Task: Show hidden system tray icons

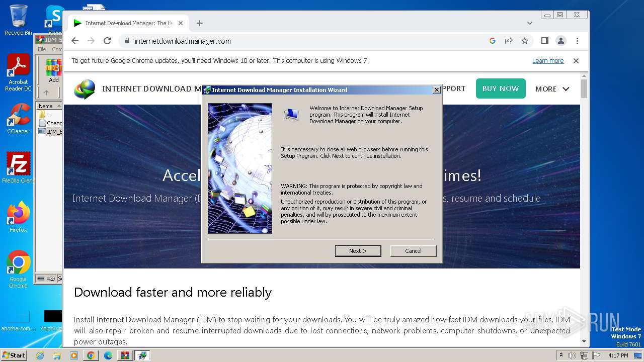Action: coord(561,355)
